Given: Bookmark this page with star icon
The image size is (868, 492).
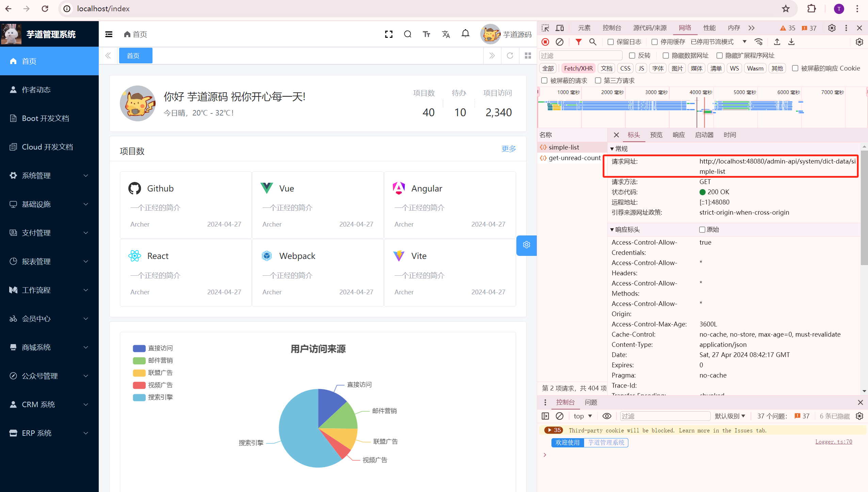Looking at the screenshot, I should tap(786, 9).
